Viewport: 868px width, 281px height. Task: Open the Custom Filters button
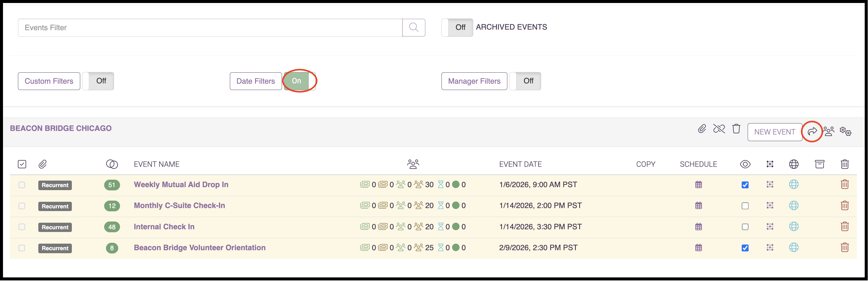pyautogui.click(x=49, y=81)
